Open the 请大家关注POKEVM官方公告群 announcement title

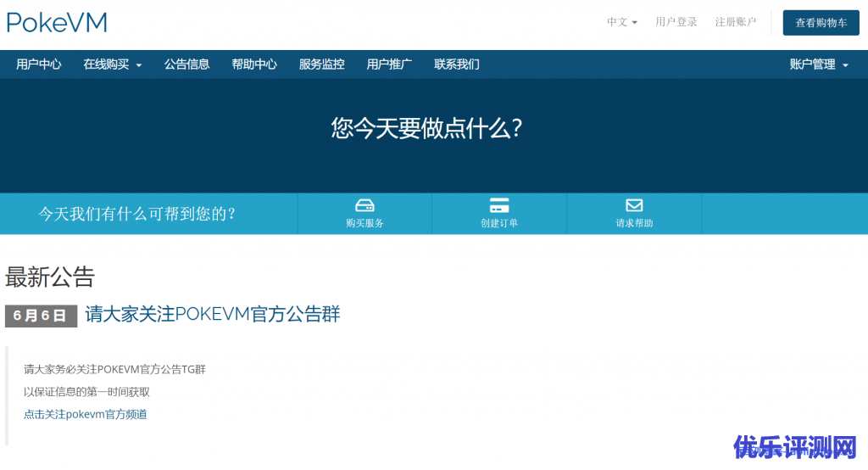[213, 314]
